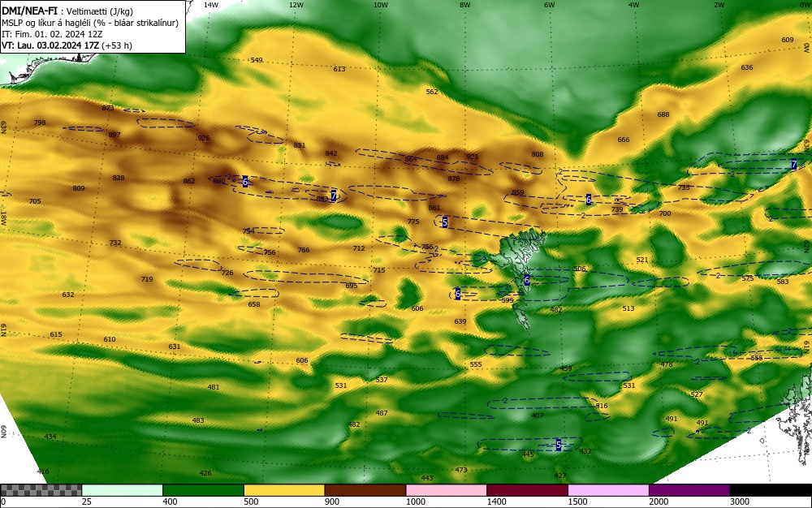
Task: Select the 735 map value
Action: (684, 187)
